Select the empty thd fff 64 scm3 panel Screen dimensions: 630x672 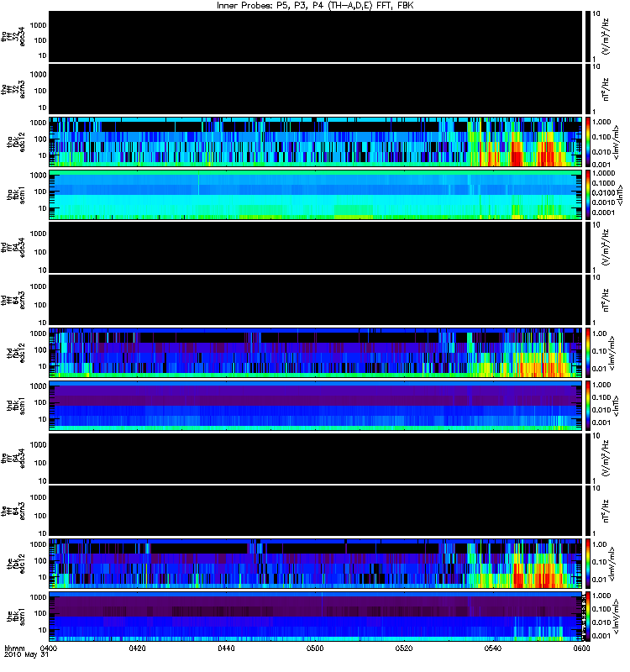coord(316,300)
